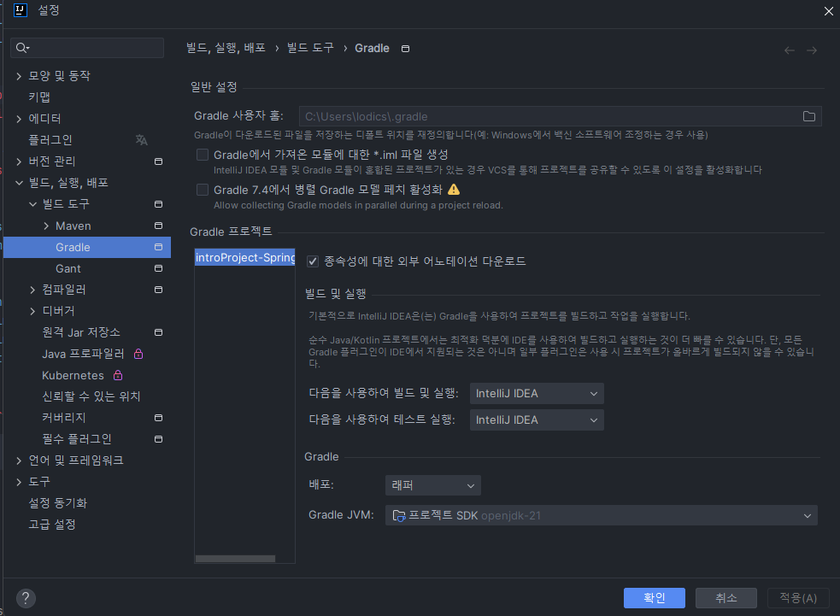Click project-level icon on 원격 Jar 저장소 row

[x=159, y=332]
